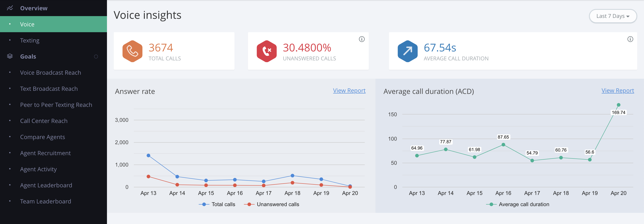Open View Report for Answer rate
644x224 pixels.
pos(349,90)
